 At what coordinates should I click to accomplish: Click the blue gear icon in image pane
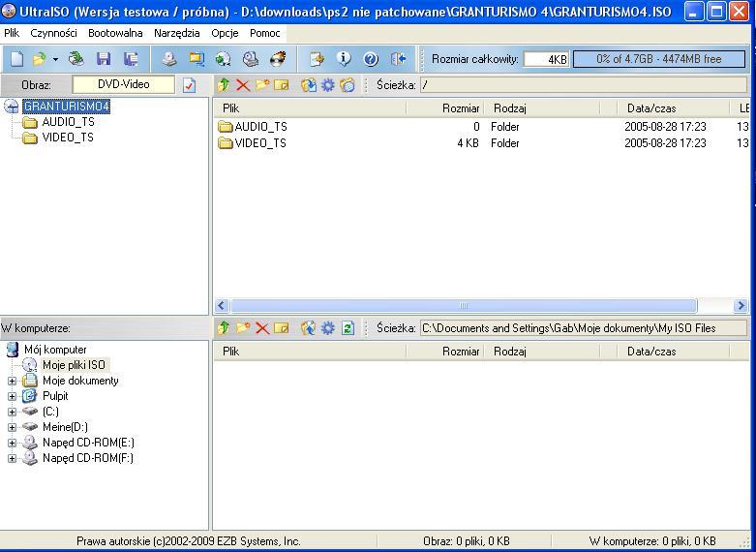tap(328, 85)
